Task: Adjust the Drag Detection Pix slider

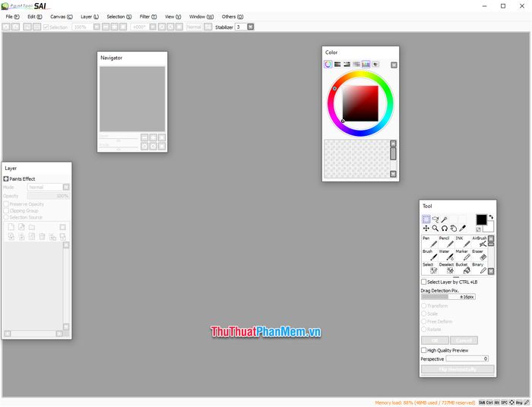Action: pos(448,297)
